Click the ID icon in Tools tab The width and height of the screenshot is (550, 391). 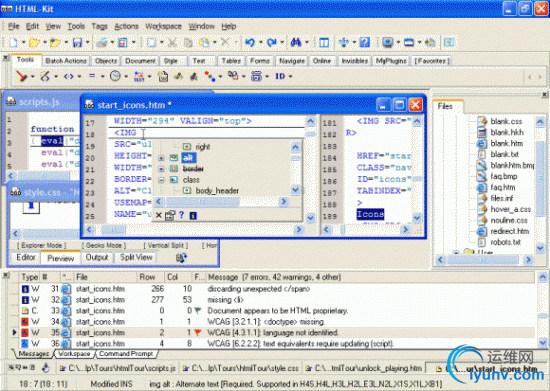point(280,76)
